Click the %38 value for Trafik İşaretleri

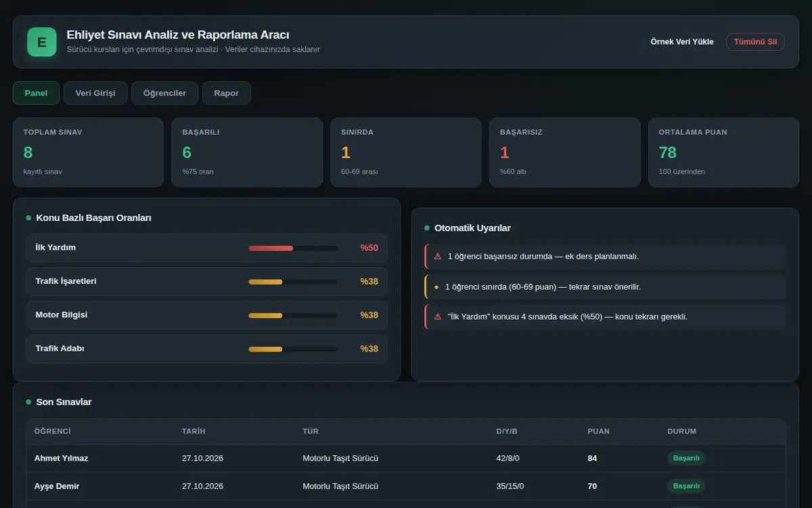[369, 282]
